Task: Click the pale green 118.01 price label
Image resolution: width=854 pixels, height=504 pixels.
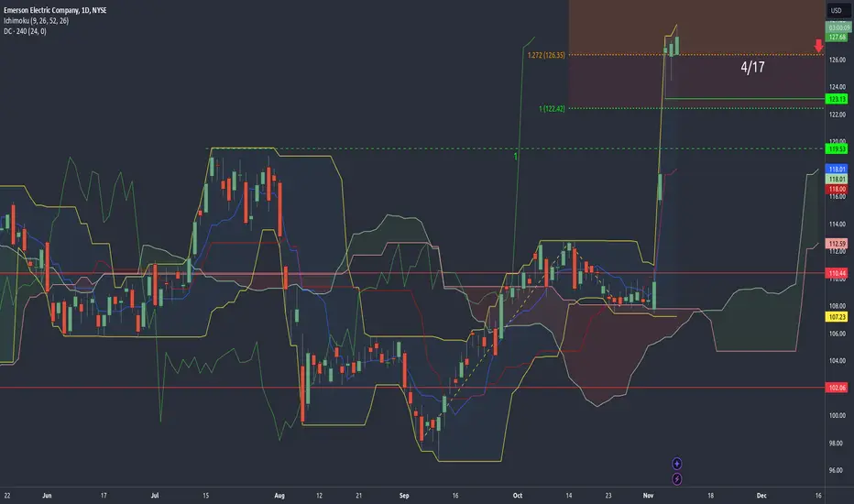Action: 837,179
